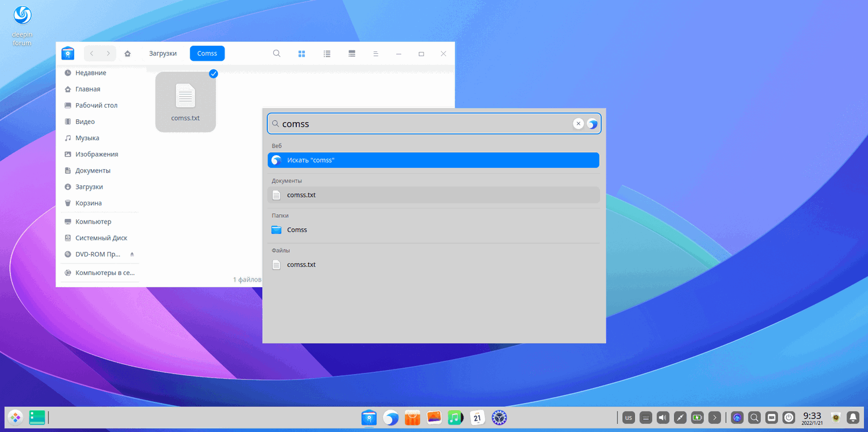868x432 pixels.
Task: Click the rectangle tray icon beside the power button
Action: point(771,417)
